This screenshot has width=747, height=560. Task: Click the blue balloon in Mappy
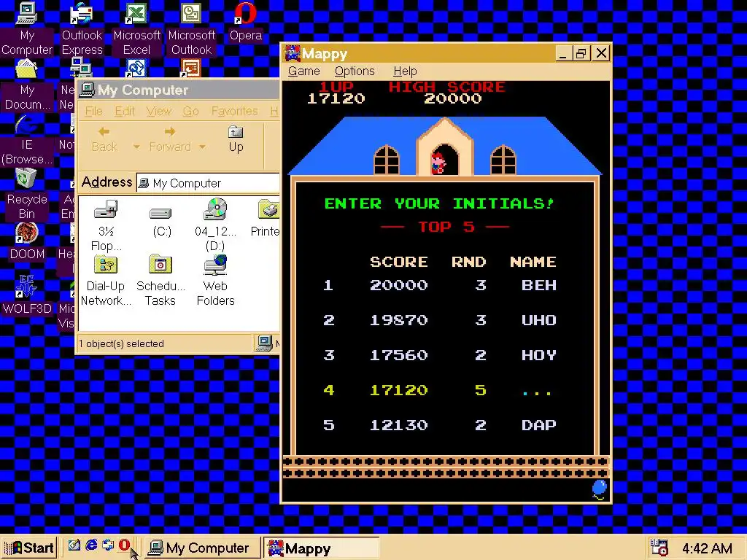600,489
